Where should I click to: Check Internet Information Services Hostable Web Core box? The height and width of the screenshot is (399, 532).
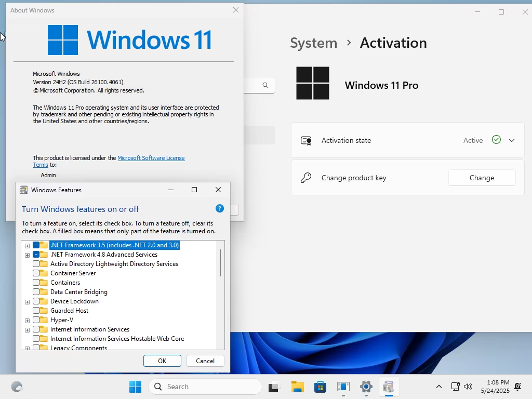[36, 339]
